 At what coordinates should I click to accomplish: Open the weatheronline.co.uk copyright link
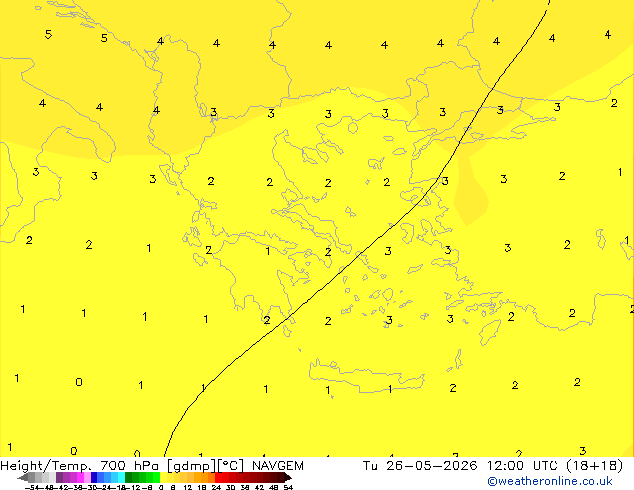[550, 481]
